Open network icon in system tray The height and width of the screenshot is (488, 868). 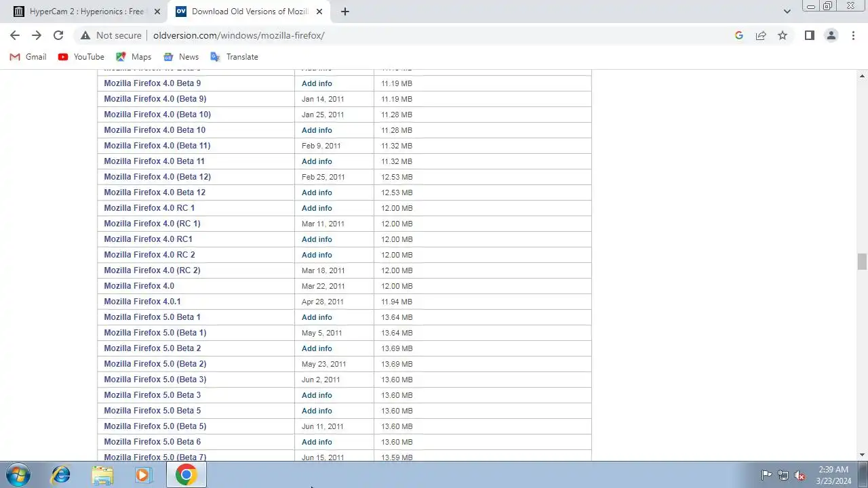783,475
